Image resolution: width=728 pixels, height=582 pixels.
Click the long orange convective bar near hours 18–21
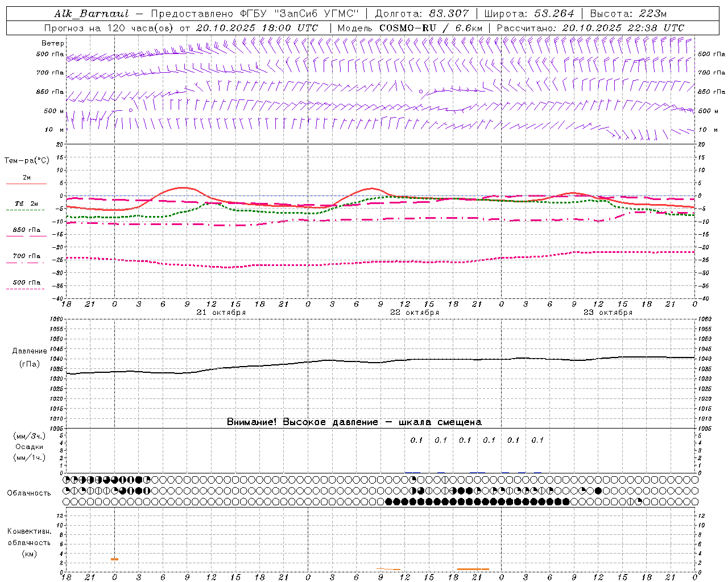click(x=473, y=569)
